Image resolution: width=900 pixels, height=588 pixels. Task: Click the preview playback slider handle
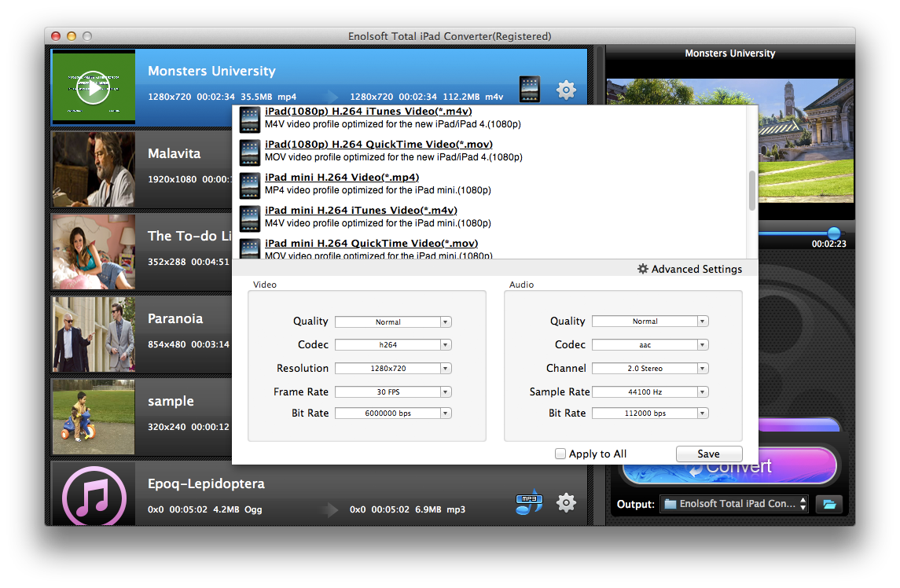833,233
